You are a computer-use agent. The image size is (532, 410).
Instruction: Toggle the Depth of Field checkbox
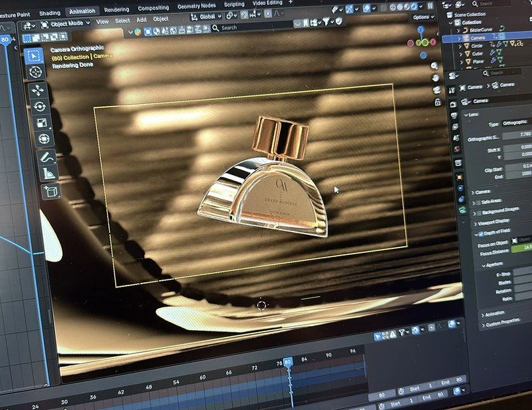[x=480, y=234]
